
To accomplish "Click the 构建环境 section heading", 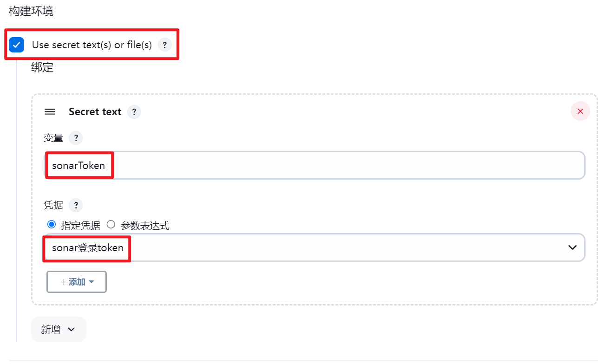I will click(31, 11).
